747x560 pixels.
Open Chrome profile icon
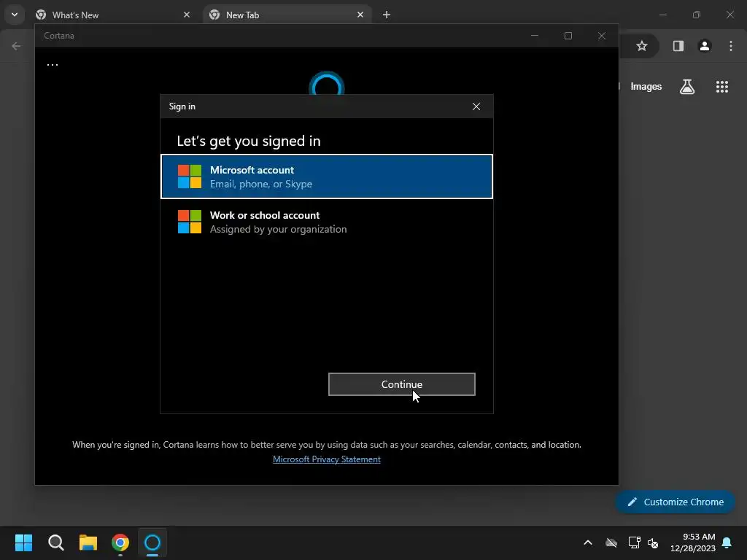[704, 46]
